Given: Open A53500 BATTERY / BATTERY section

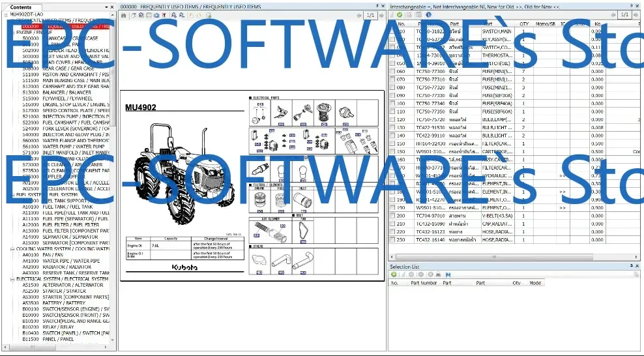Looking at the screenshot, I should [x=54, y=303].
